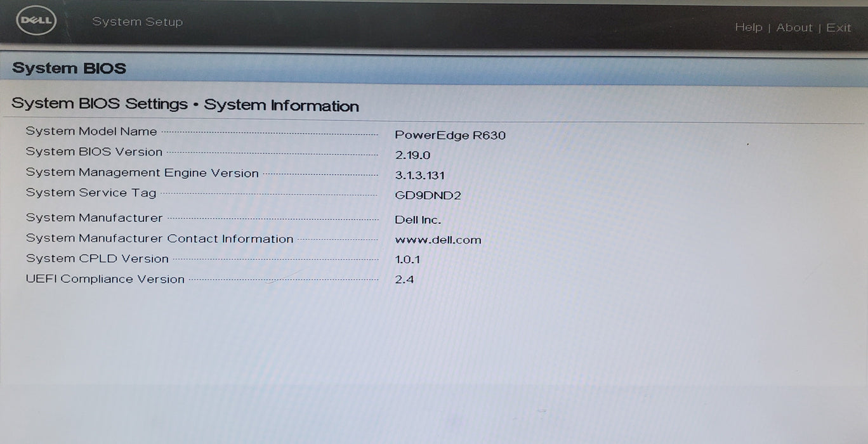This screenshot has height=444, width=868.
Task: Click the System Service Tag GD9DND2 value
Action: pos(428,195)
